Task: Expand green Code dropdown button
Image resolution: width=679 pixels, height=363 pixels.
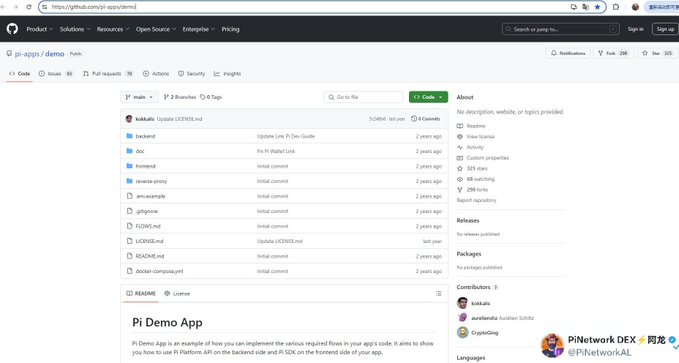Action: (428, 97)
